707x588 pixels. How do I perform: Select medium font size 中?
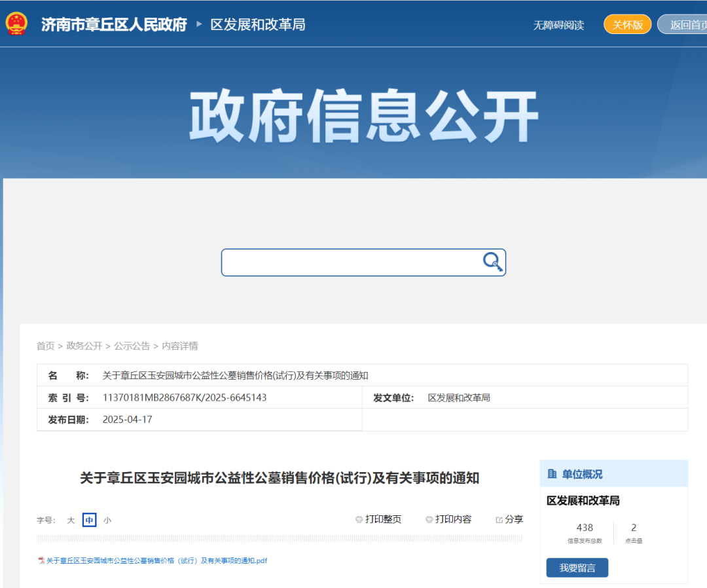(x=89, y=520)
